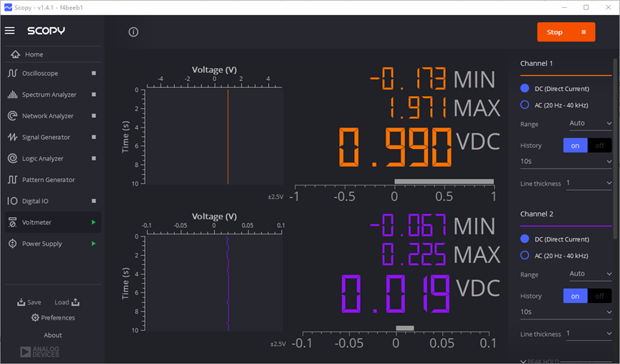This screenshot has width=620, height=364.
Task: Click Channel 2 voltage level bar
Action: (405, 328)
